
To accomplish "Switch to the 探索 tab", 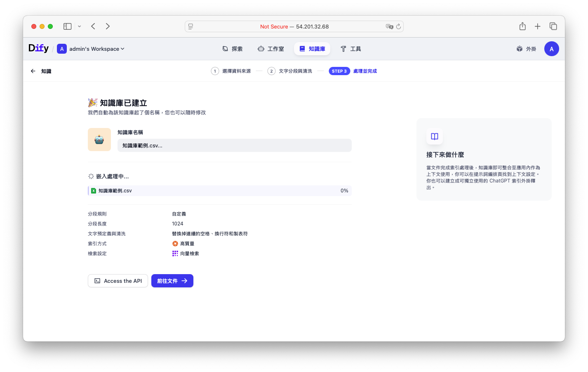I will [x=233, y=49].
